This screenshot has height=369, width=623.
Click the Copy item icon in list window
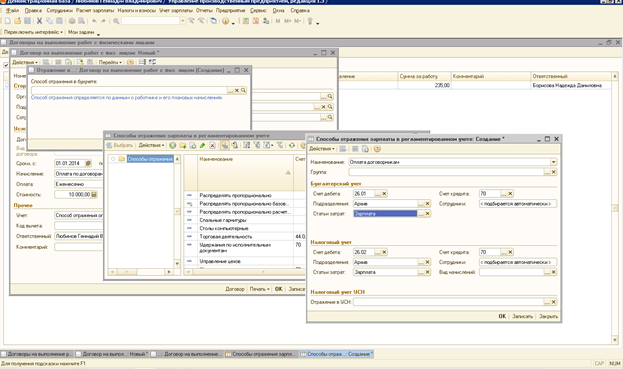click(x=192, y=145)
